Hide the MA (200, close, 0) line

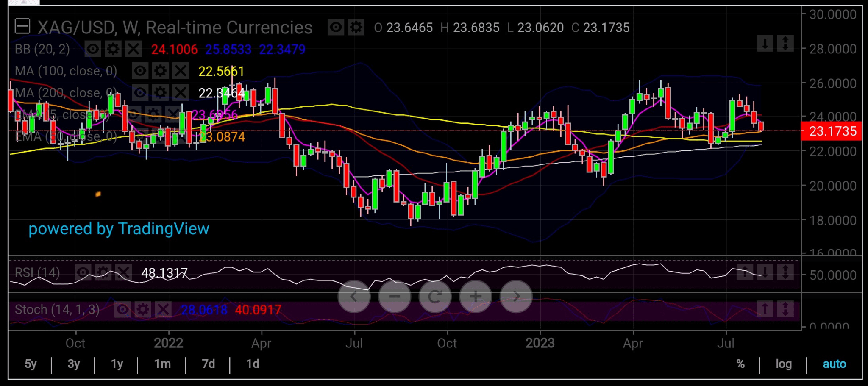(x=140, y=92)
